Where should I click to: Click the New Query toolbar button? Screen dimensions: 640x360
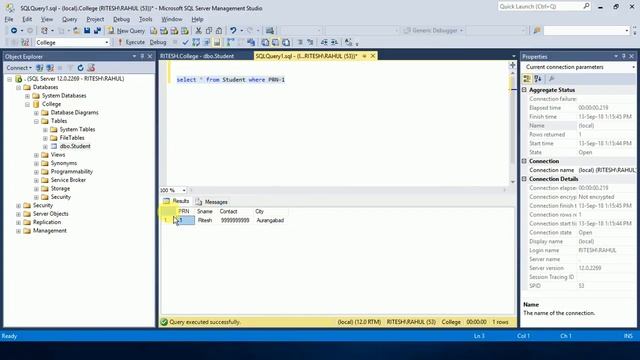click(x=127, y=31)
